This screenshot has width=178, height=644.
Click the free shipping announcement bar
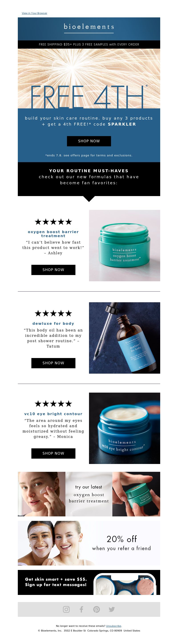coord(89,44)
